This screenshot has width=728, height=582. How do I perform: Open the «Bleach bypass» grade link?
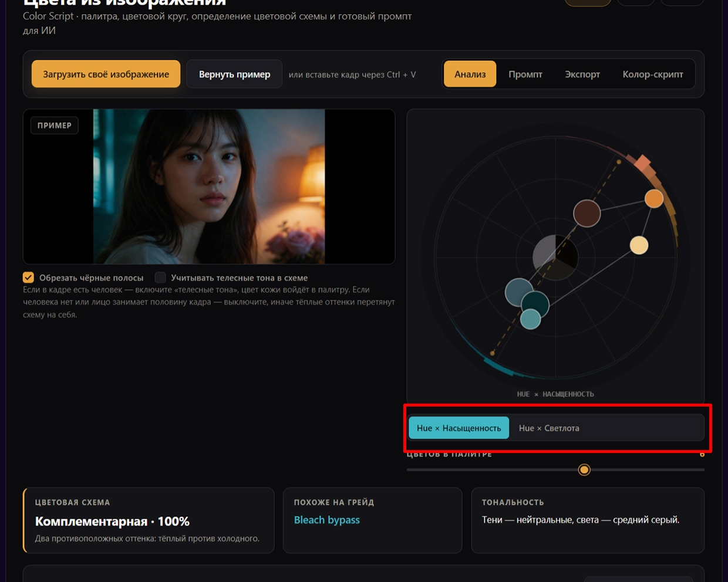pyautogui.click(x=326, y=520)
